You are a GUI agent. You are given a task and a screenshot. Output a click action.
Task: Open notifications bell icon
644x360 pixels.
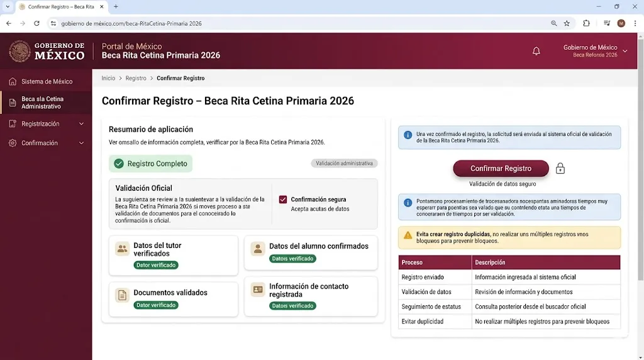coord(536,51)
